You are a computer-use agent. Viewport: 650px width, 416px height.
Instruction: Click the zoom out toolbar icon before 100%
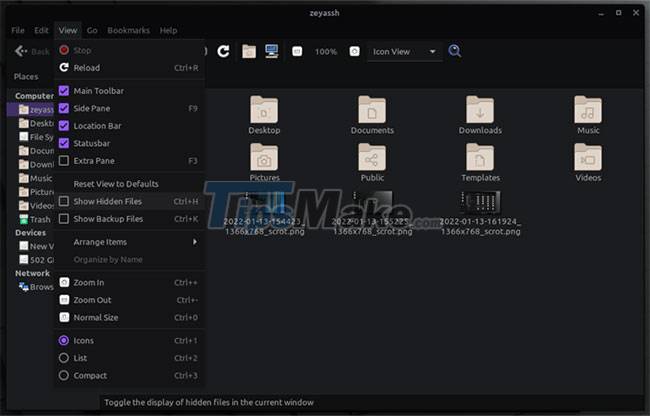(x=297, y=51)
